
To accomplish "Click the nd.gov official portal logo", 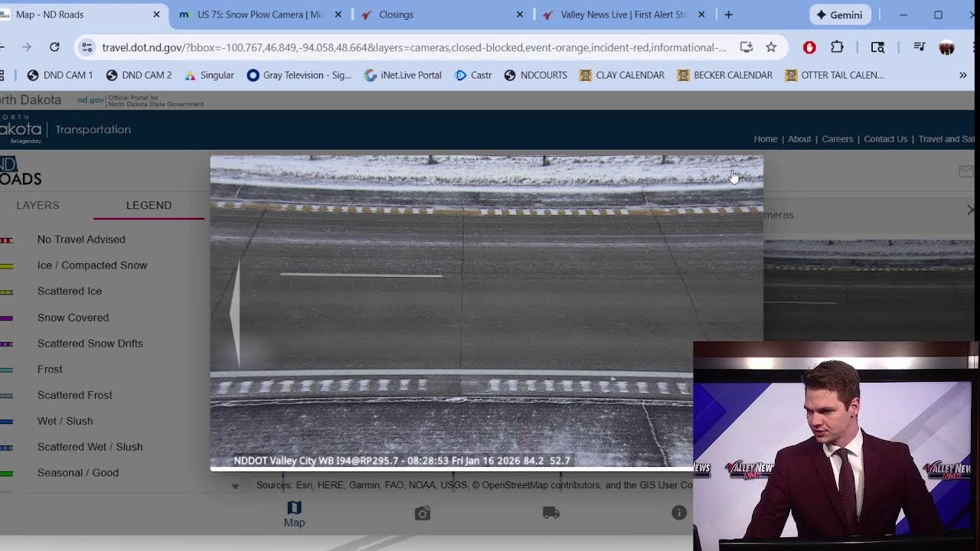I will pyautogui.click(x=140, y=100).
